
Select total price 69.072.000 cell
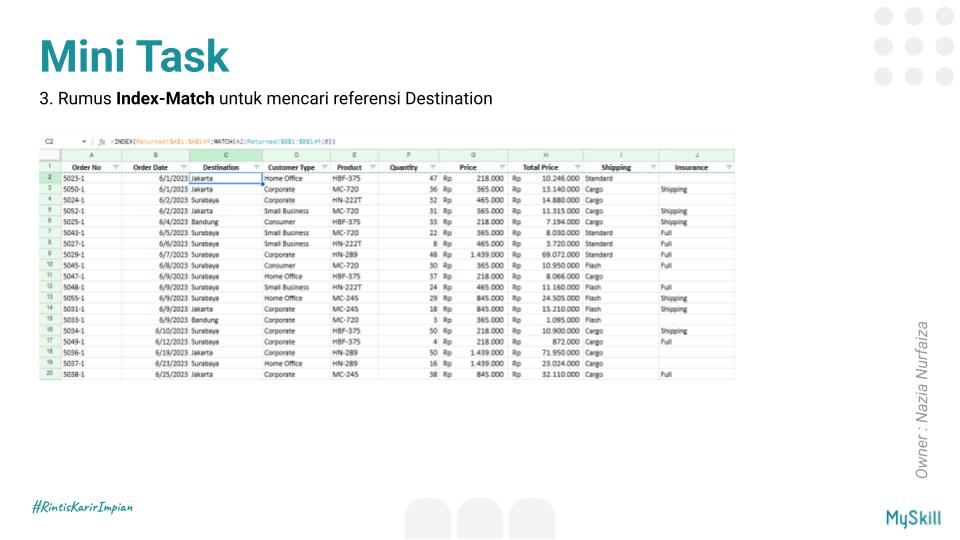[x=546, y=255]
